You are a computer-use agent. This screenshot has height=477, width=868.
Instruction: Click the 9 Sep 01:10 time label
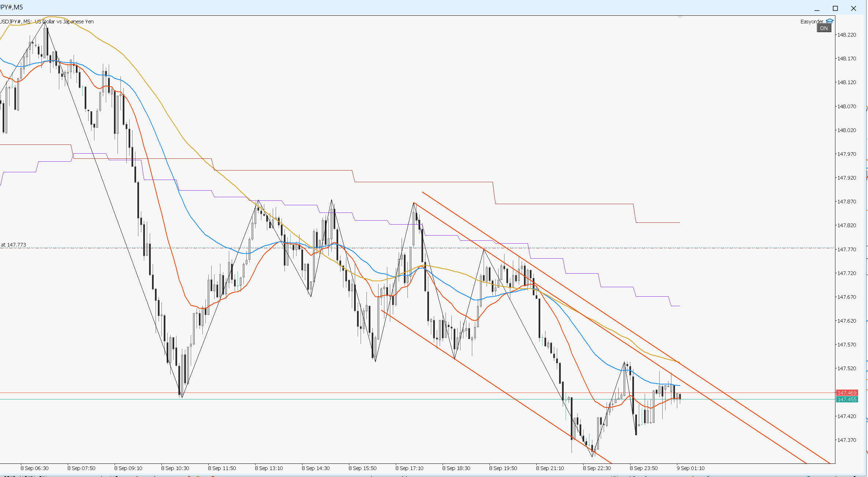pos(690,468)
